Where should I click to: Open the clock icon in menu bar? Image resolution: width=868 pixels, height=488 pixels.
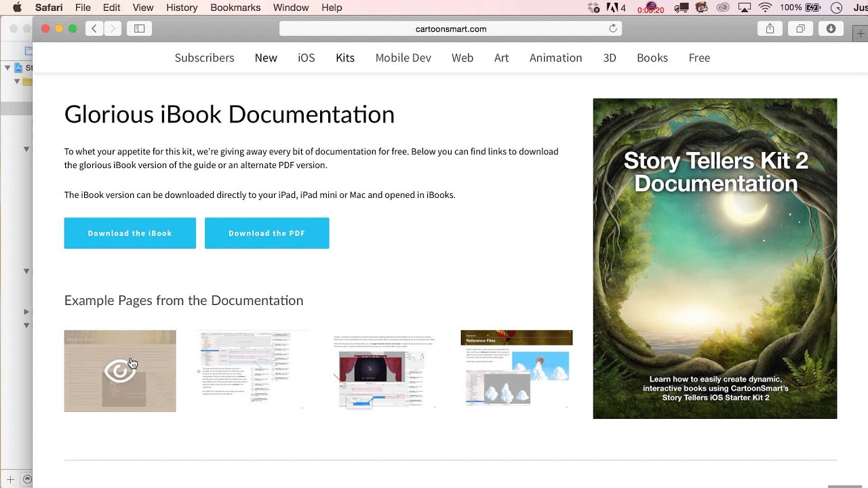point(837,7)
